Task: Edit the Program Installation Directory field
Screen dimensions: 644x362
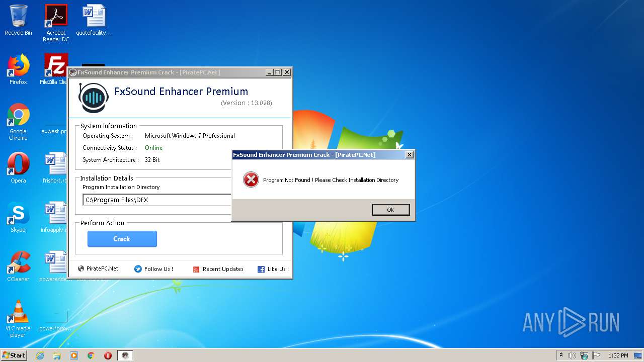Action: [157, 200]
